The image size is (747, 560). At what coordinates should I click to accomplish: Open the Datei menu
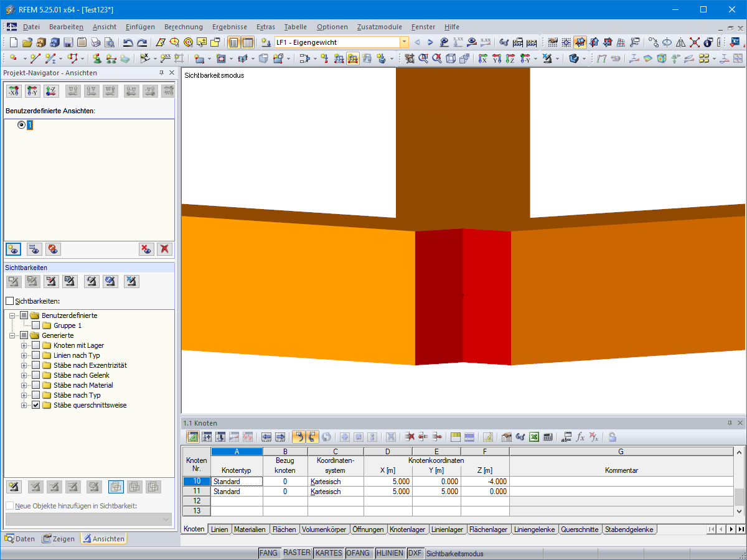click(31, 27)
